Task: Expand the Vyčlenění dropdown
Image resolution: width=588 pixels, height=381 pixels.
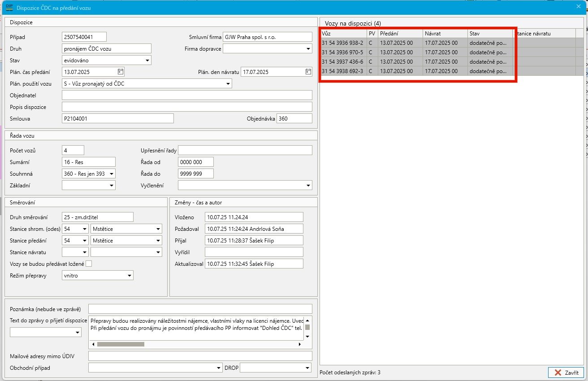Action: 308,185
